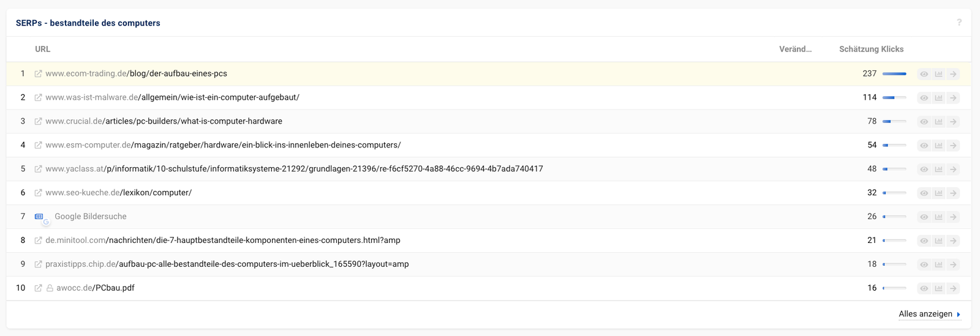
Task: Click the was-ist-malware.de wie-ist-ein-computer-aufgebaut URL text
Action: point(172,97)
